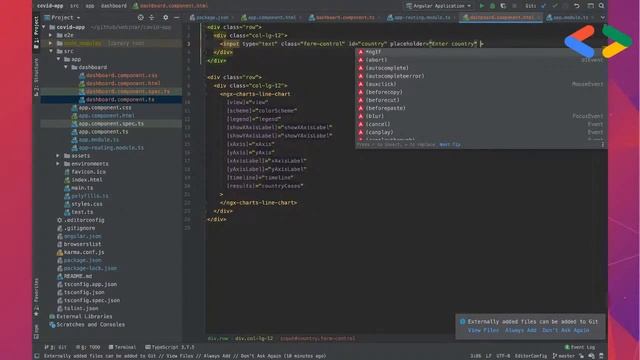Expand the assets folder

pos(58,156)
